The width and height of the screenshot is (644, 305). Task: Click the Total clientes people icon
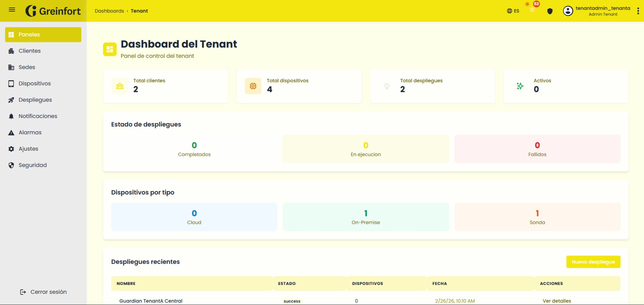click(x=120, y=86)
